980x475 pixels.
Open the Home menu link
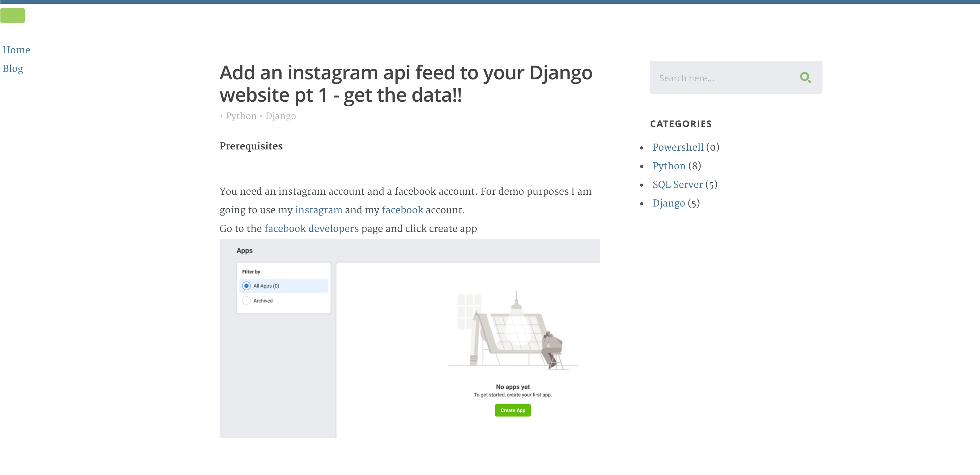pos(16,50)
